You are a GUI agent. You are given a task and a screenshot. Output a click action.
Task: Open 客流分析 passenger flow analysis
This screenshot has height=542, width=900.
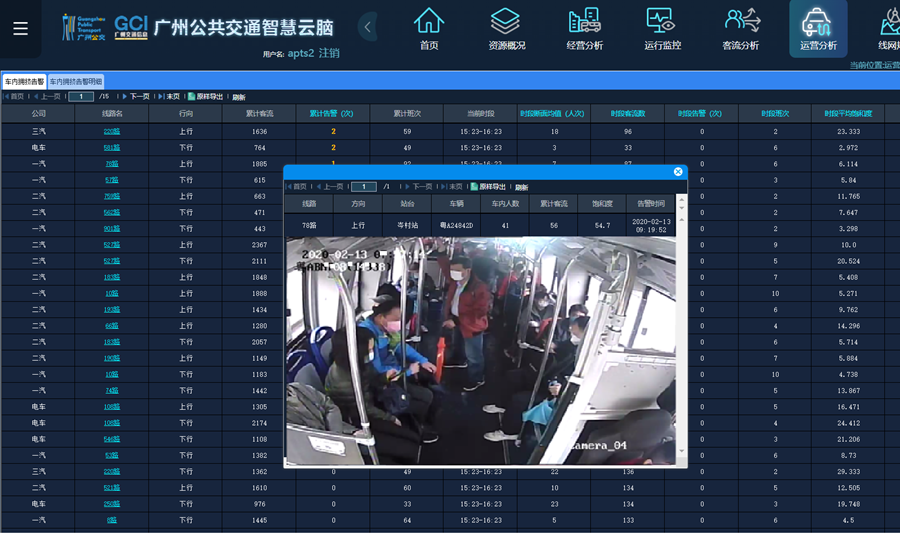tap(740, 28)
